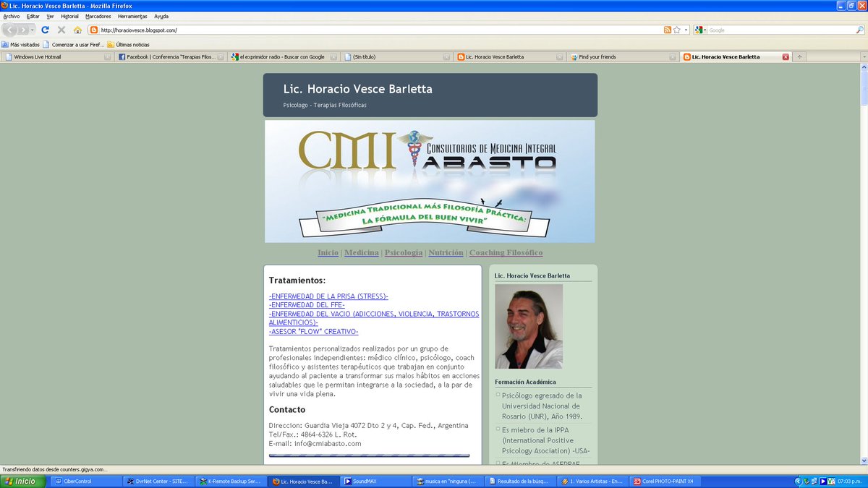Click the search magnifier icon
The height and width of the screenshot is (488, 868).
click(x=859, y=30)
